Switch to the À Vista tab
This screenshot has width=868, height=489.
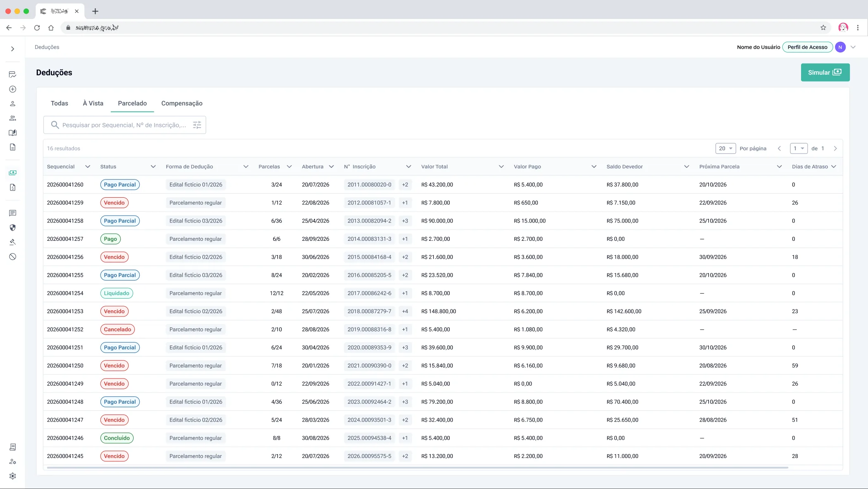(x=93, y=103)
